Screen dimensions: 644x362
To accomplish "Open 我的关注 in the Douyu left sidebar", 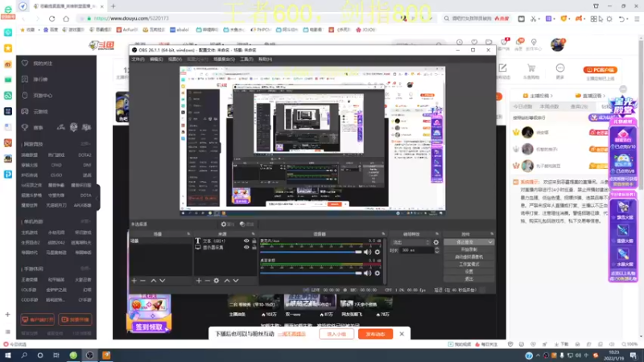I will click(43, 64).
